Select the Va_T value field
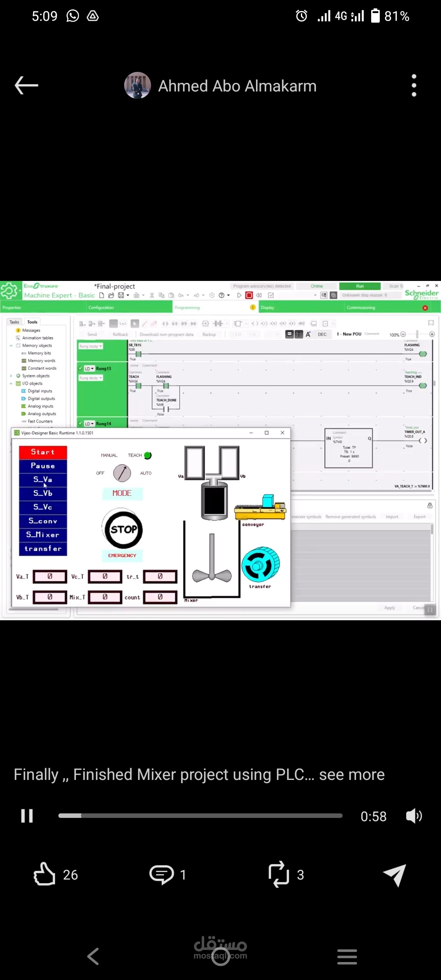The image size is (441, 980). coord(50,576)
